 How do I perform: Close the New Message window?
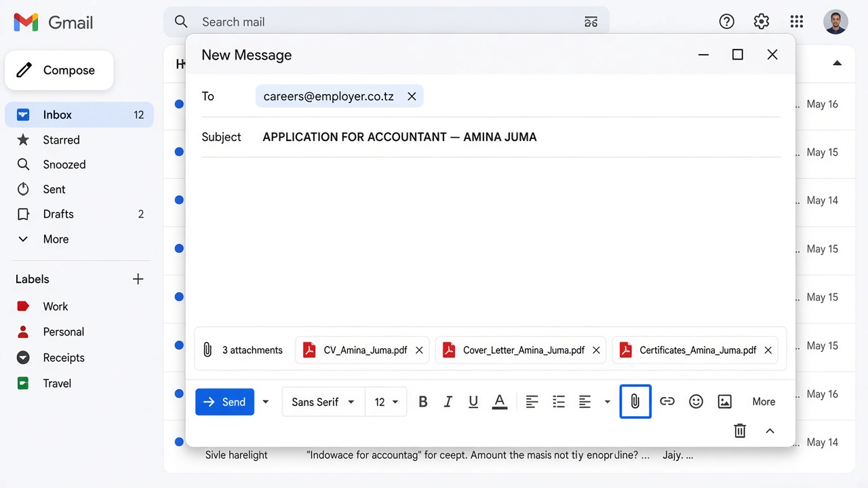point(772,55)
